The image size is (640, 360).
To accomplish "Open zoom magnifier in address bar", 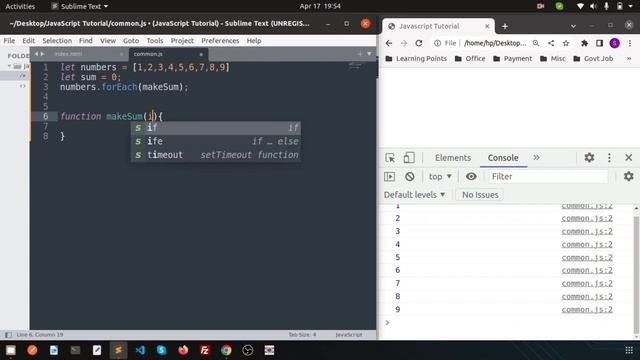I will 536,43.
